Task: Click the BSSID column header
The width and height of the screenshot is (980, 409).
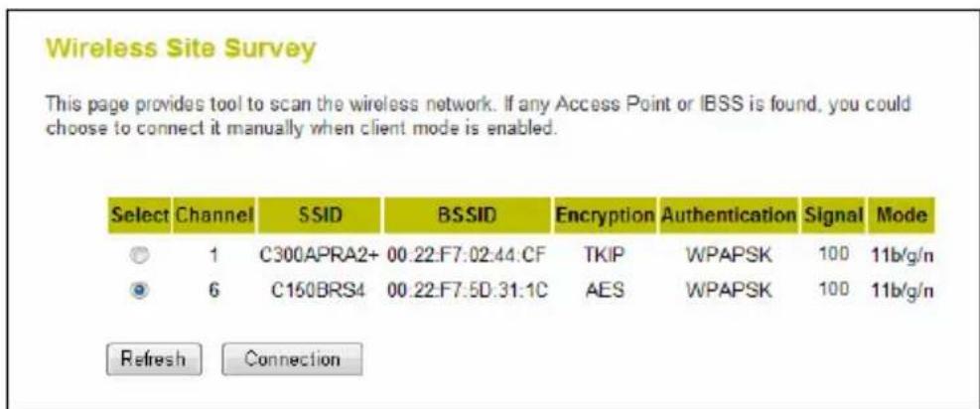Action: (467, 214)
